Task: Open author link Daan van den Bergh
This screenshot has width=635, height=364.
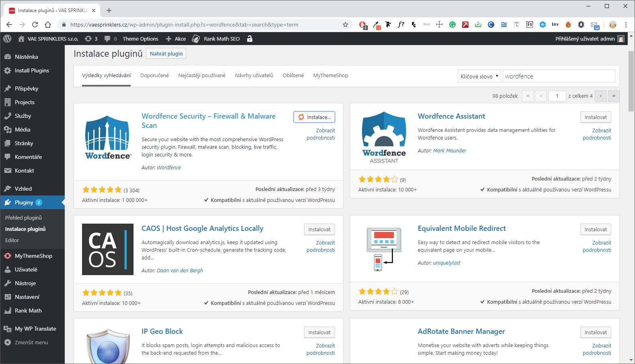Action: point(180,270)
